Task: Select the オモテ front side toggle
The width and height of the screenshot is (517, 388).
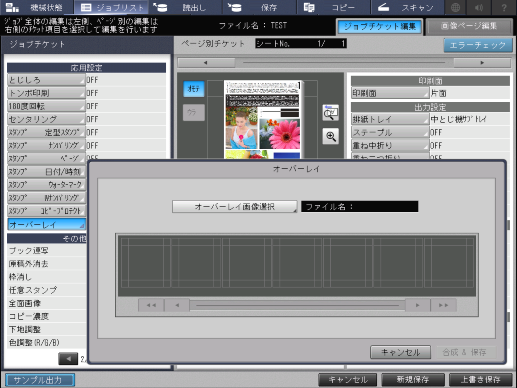Action: pyautogui.click(x=194, y=89)
